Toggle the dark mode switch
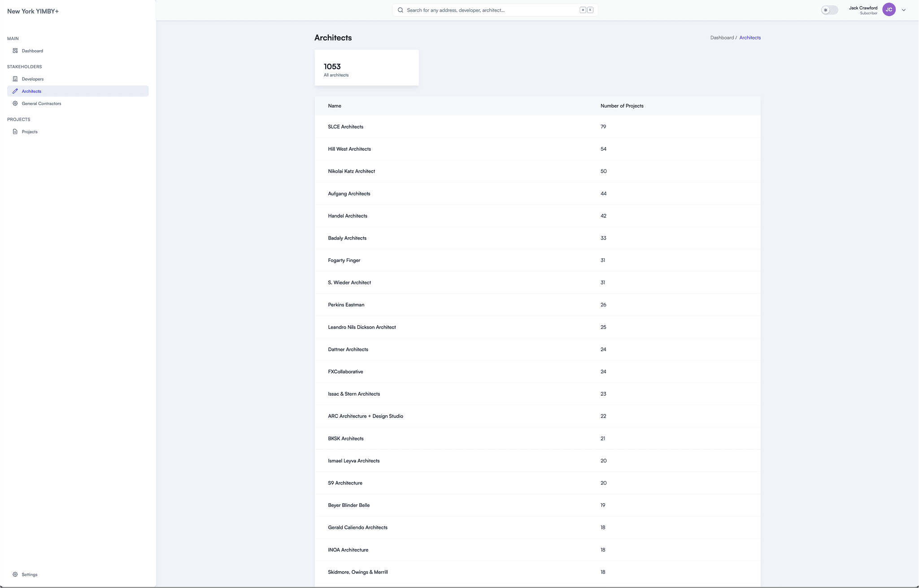This screenshot has width=919, height=588. click(829, 10)
